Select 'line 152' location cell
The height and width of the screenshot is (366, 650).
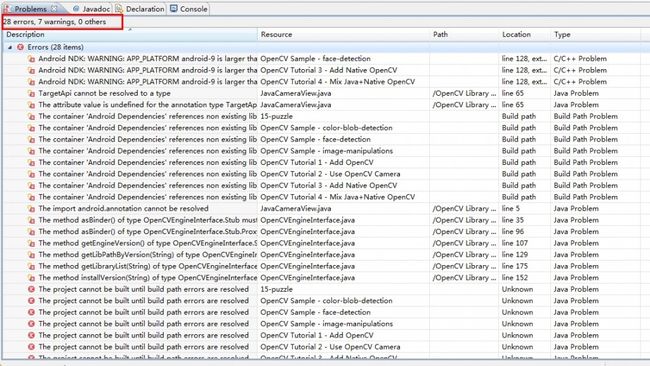tap(514, 278)
